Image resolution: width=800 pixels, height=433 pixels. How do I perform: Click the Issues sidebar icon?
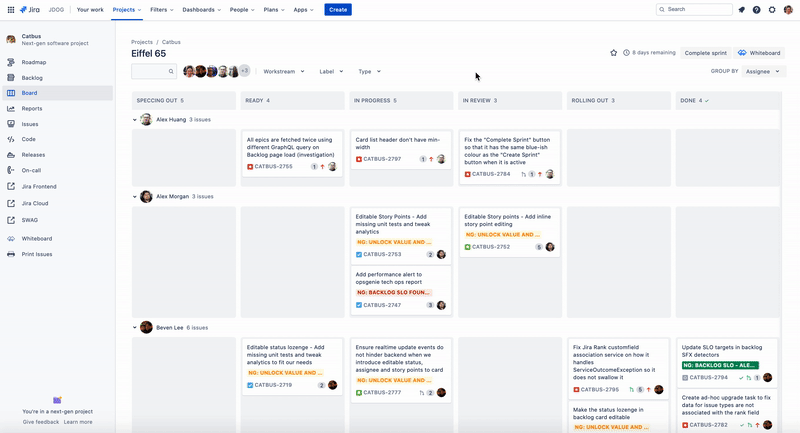pyautogui.click(x=11, y=124)
